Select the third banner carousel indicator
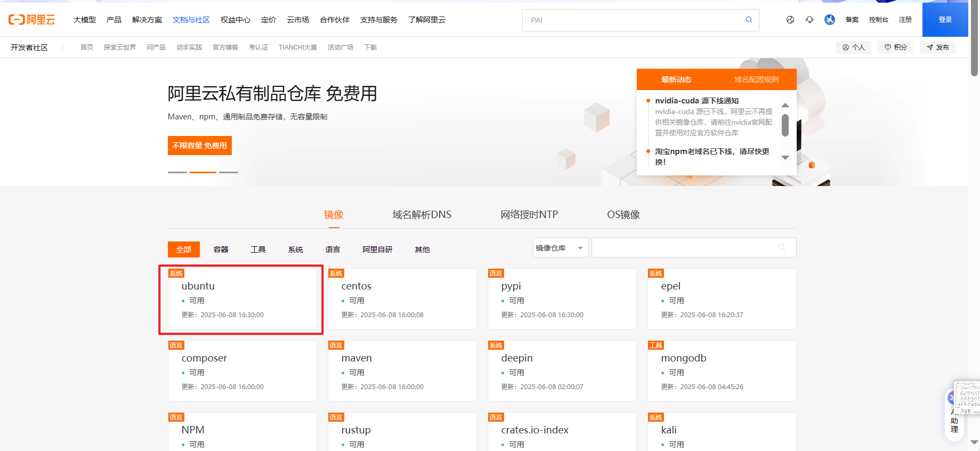The image size is (980, 451). tap(229, 172)
